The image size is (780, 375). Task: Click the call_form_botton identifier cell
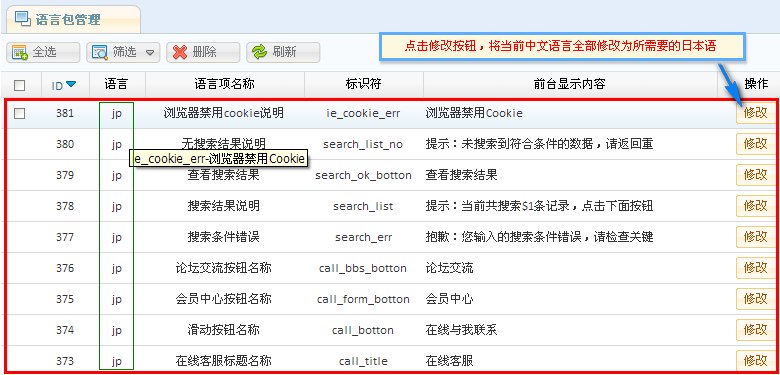(x=363, y=299)
